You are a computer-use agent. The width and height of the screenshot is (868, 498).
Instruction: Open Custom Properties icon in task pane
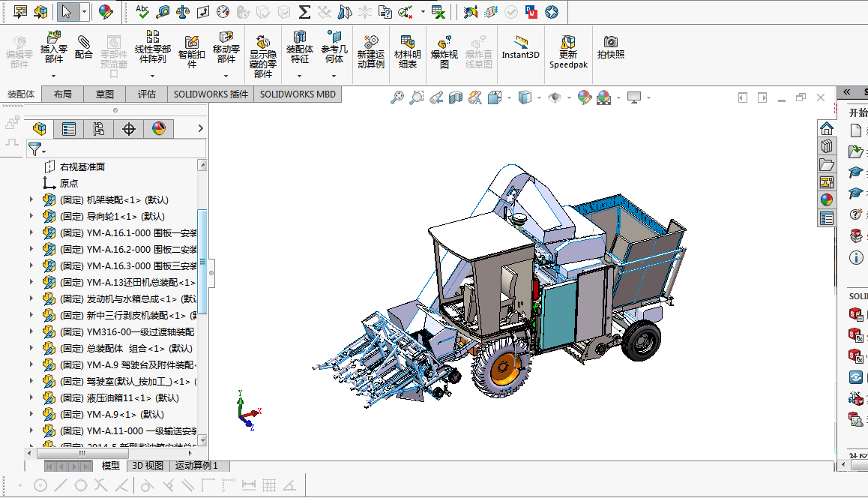click(x=827, y=218)
